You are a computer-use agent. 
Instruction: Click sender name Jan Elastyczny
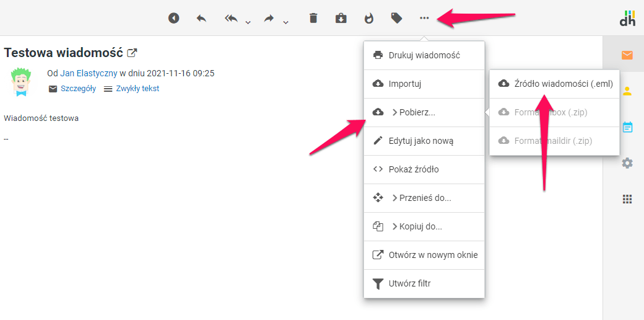(x=89, y=73)
